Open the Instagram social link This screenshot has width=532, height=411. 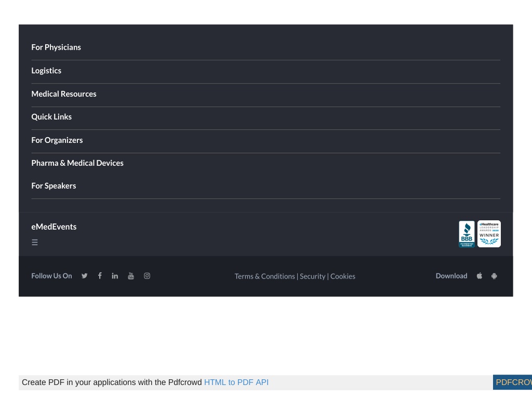point(147,276)
